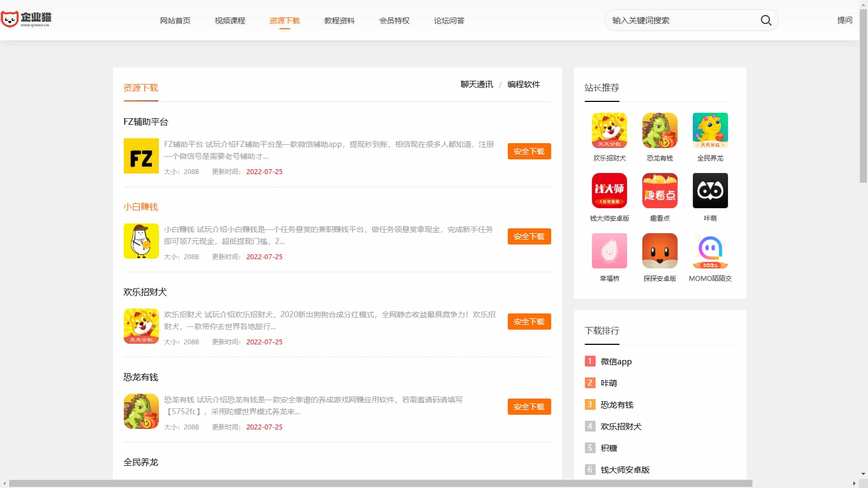The width and height of the screenshot is (868, 488).
Task: Click the search magnifier icon
Action: coord(765,21)
